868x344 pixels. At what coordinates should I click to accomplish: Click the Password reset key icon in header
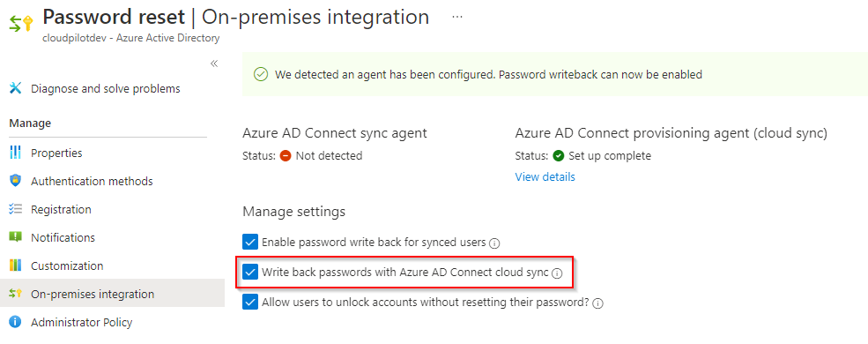coord(21,25)
